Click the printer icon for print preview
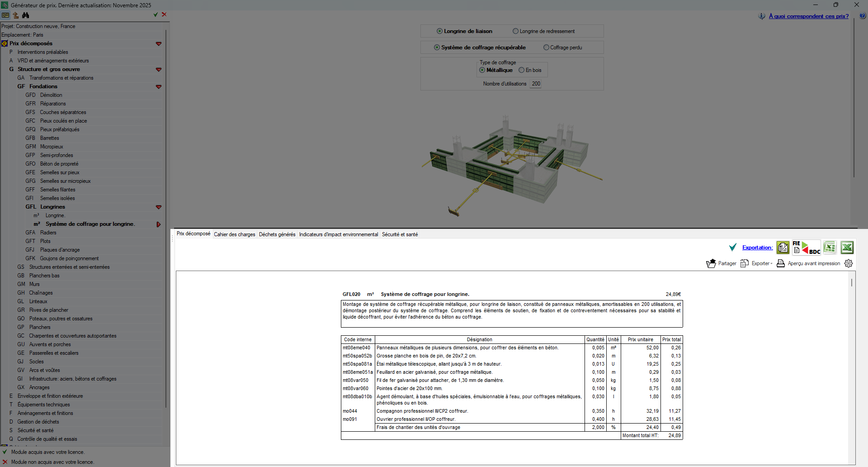868x467 pixels. pos(781,263)
